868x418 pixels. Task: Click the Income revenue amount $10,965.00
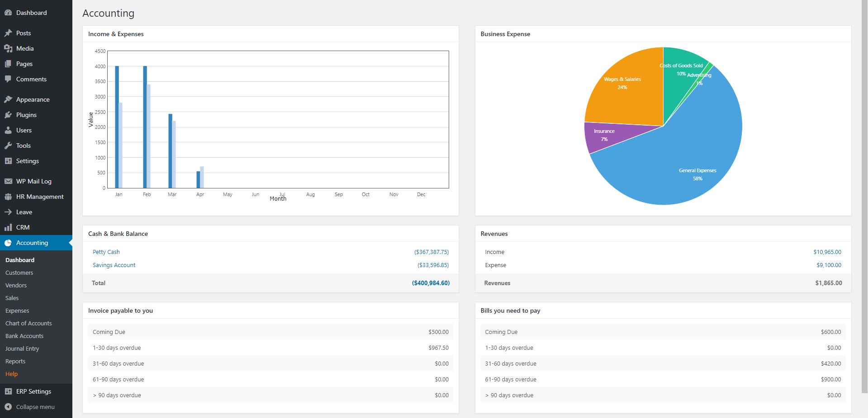click(827, 252)
